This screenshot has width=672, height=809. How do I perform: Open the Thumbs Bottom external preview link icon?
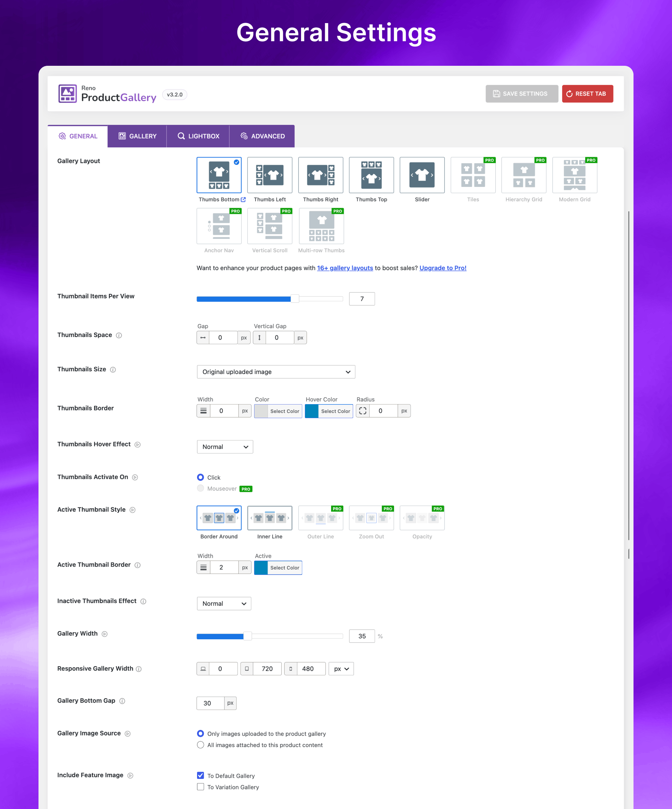243,199
